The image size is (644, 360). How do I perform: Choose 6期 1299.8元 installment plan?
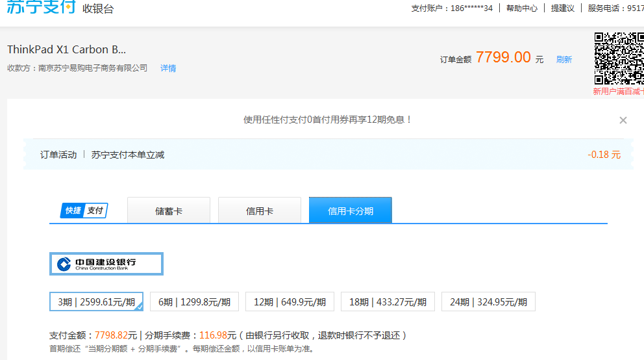(194, 302)
